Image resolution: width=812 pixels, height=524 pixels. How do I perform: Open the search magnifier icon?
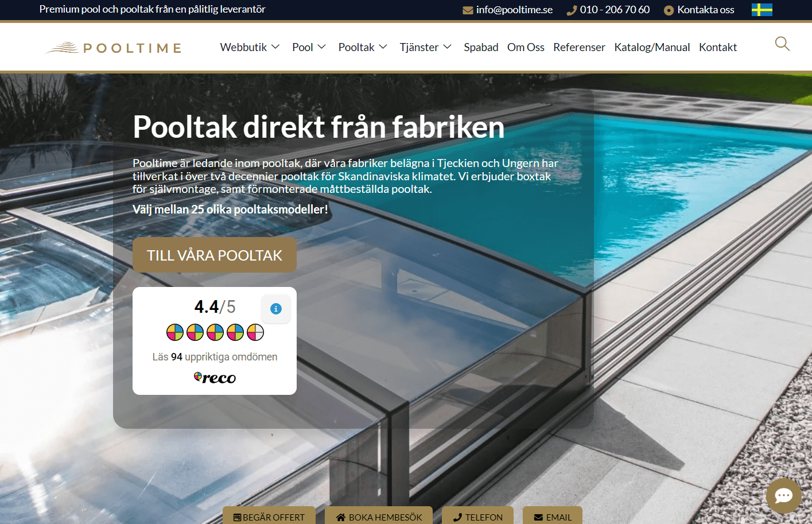pyautogui.click(x=782, y=44)
